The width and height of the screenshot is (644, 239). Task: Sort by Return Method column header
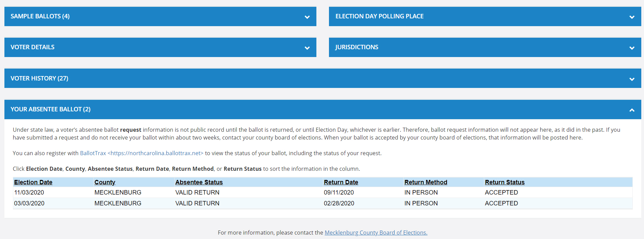426,182
